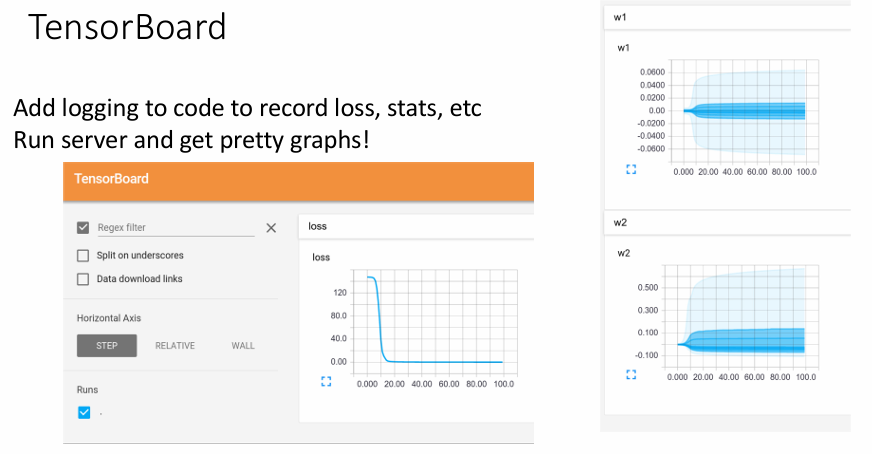The width and height of the screenshot is (872, 454).
Task: Clear the regex filter with X icon
Action: 271,228
